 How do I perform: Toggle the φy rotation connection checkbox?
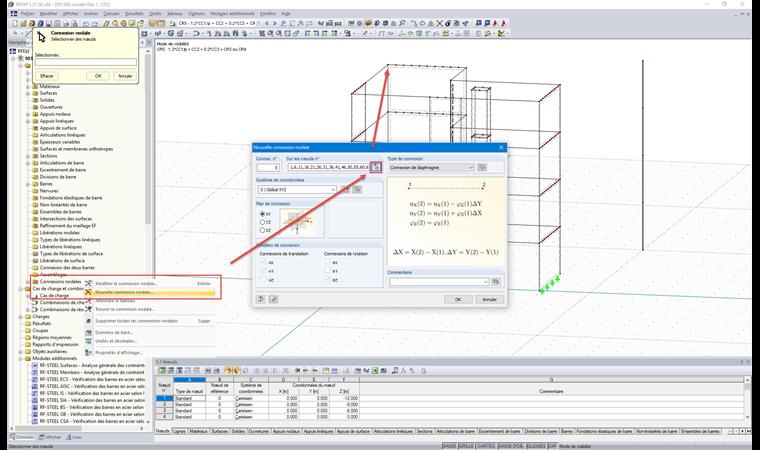(x=328, y=271)
